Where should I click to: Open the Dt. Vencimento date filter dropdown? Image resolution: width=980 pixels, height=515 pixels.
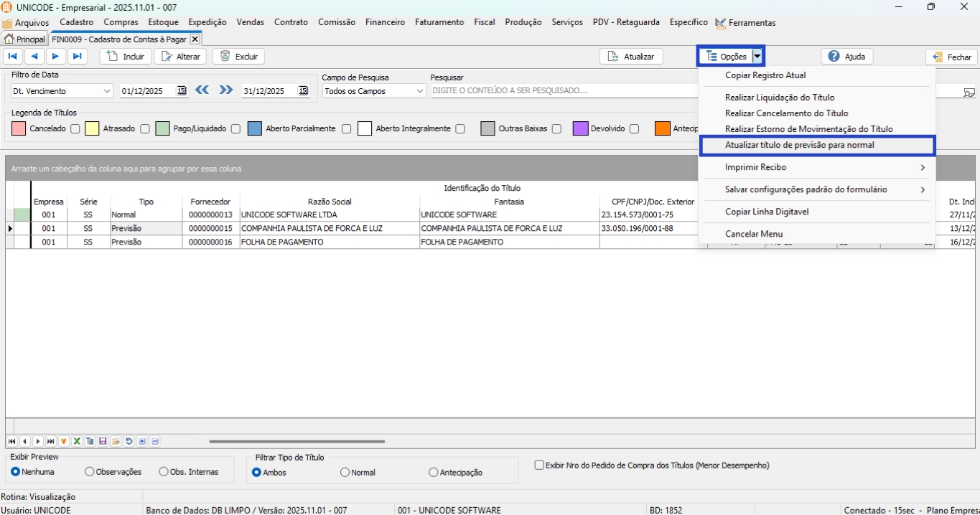[x=107, y=91]
